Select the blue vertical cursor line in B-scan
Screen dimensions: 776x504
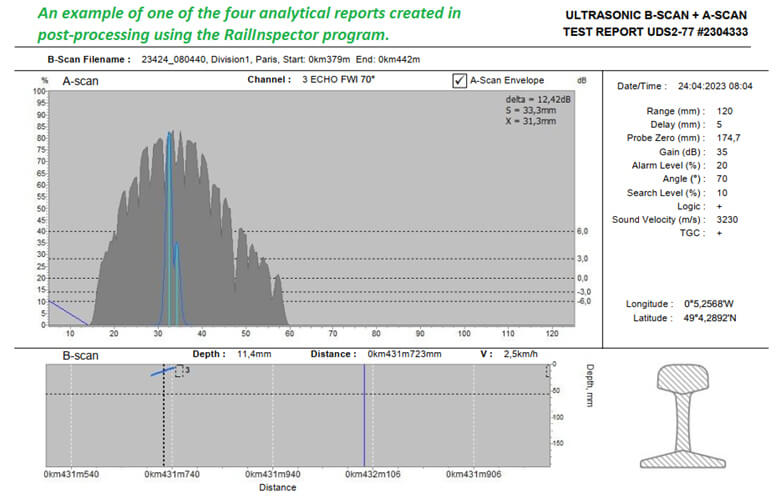tap(364, 415)
